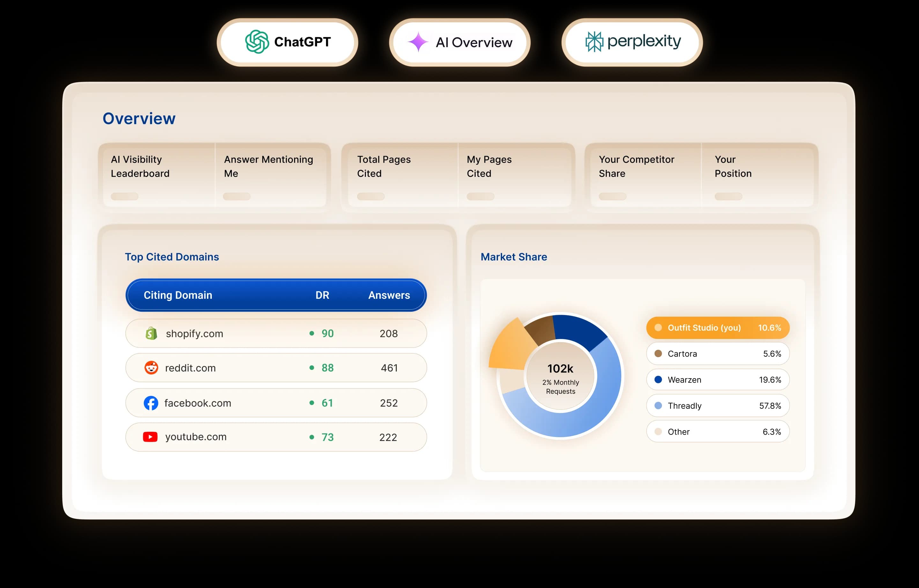
Task: Select the Threadly legend label
Action: [685, 406]
